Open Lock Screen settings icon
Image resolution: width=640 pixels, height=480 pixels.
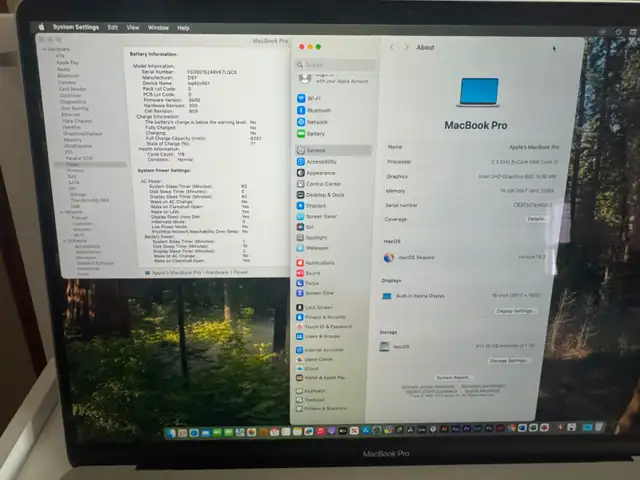pos(300,307)
